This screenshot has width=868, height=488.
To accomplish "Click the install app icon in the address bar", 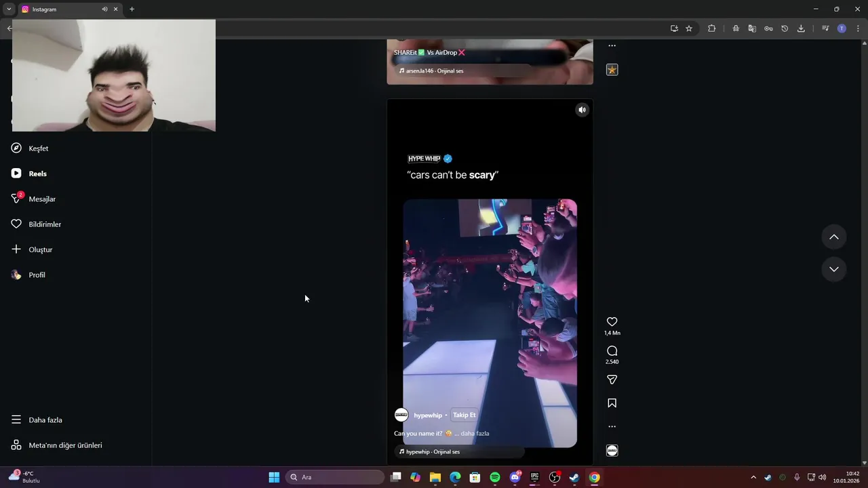I will point(674,28).
